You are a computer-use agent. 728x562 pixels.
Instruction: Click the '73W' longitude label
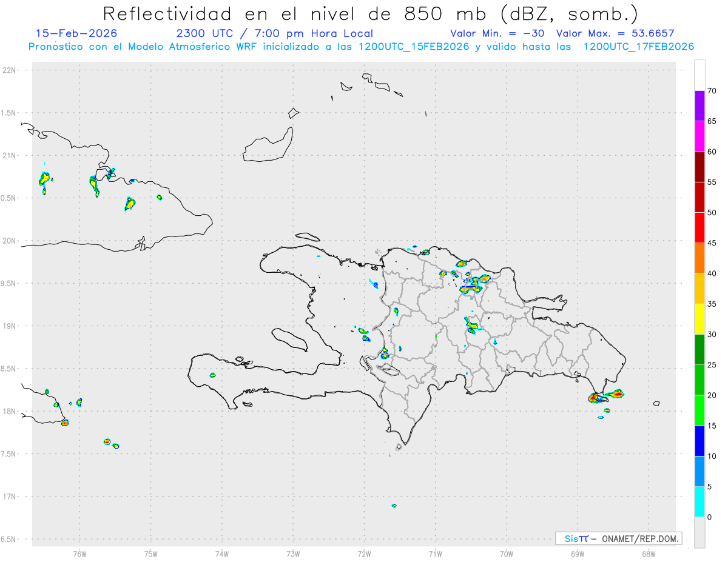[293, 554]
